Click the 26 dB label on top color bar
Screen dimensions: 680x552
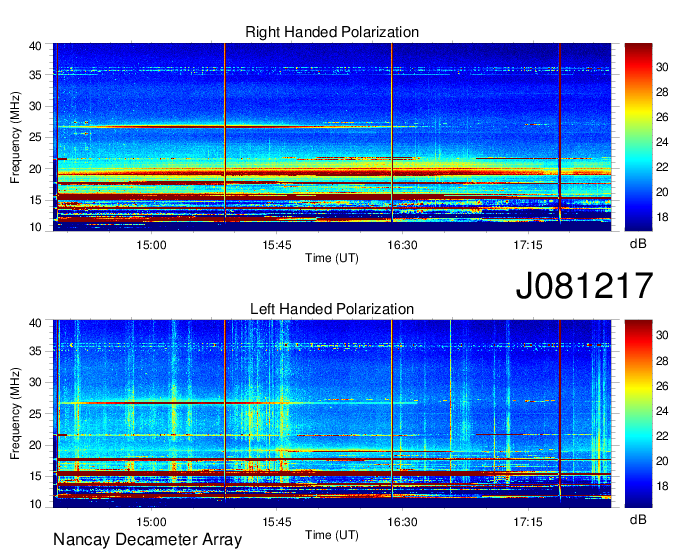tap(662, 117)
